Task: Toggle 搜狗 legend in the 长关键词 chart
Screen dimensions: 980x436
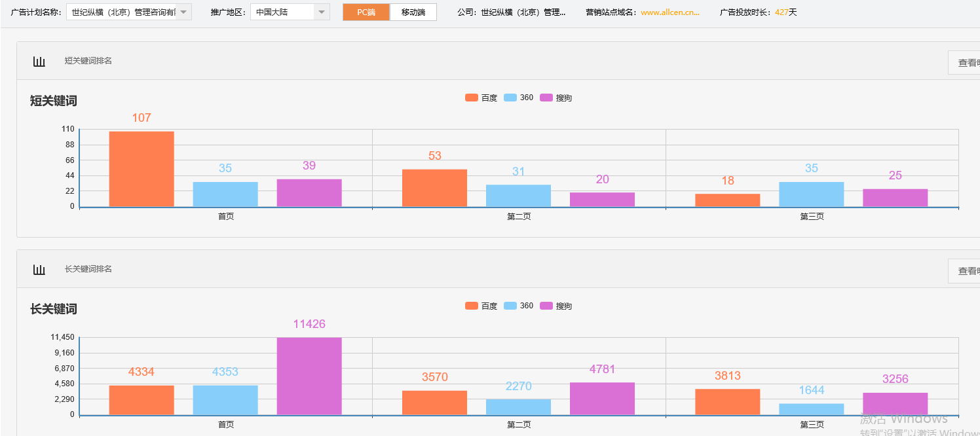Action: pos(556,306)
